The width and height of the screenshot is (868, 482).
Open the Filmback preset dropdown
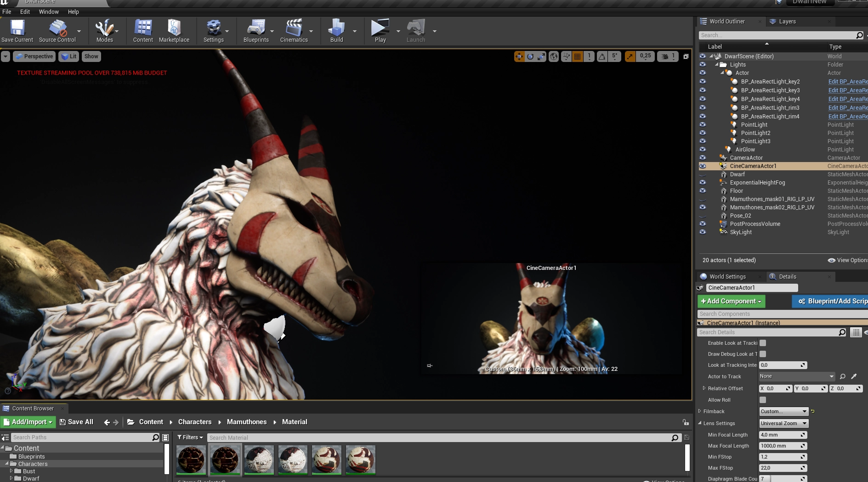click(x=783, y=411)
